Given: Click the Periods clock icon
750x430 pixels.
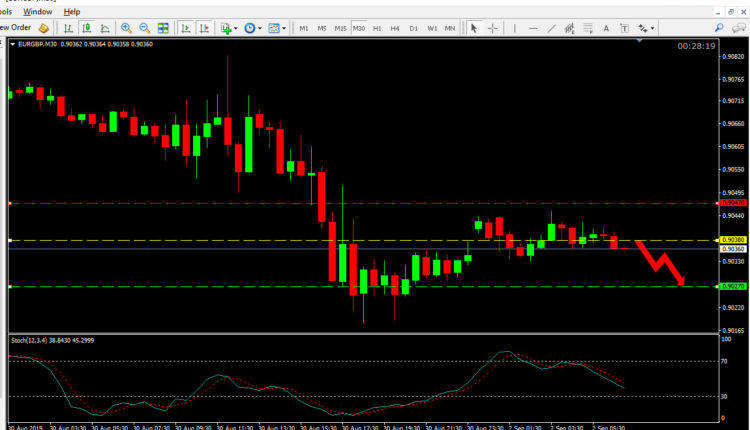Looking at the screenshot, I should pyautogui.click(x=250, y=29).
